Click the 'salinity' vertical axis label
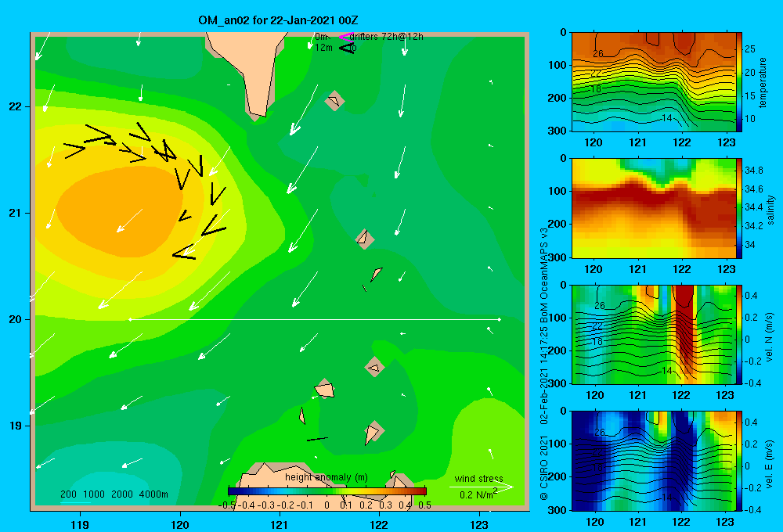Image resolution: width=783 pixels, height=532 pixels. [770, 210]
